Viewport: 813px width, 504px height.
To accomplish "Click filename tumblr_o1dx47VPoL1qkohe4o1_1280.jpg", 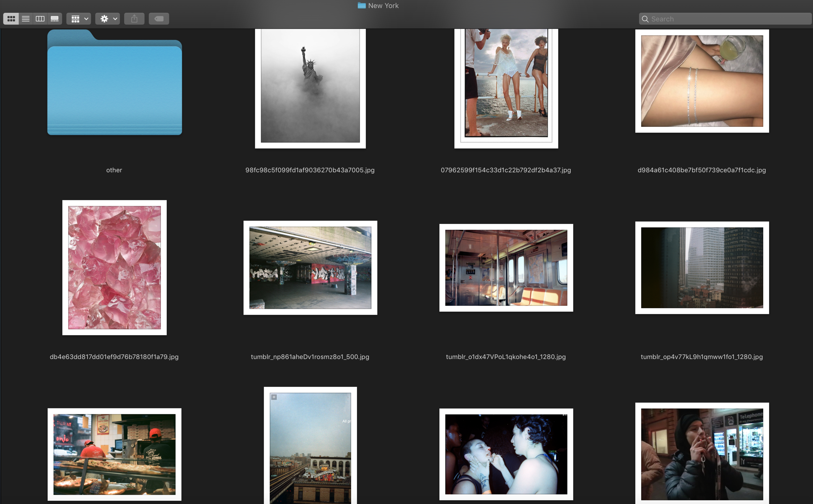I will coord(506,357).
